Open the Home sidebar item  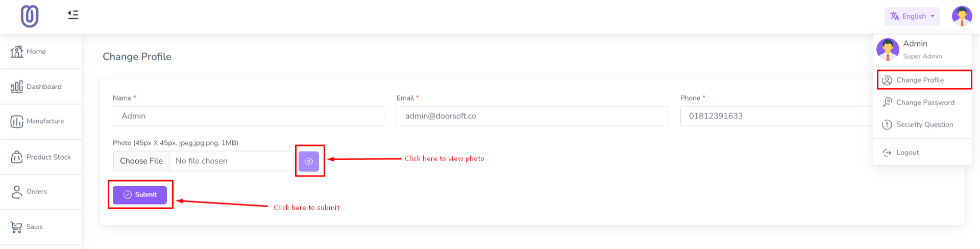[x=36, y=52]
